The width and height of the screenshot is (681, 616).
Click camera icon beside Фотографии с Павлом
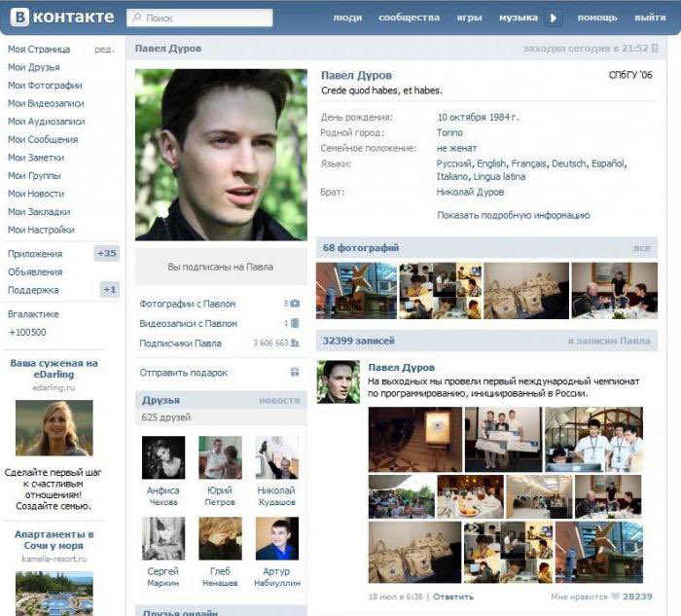point(295,304)
